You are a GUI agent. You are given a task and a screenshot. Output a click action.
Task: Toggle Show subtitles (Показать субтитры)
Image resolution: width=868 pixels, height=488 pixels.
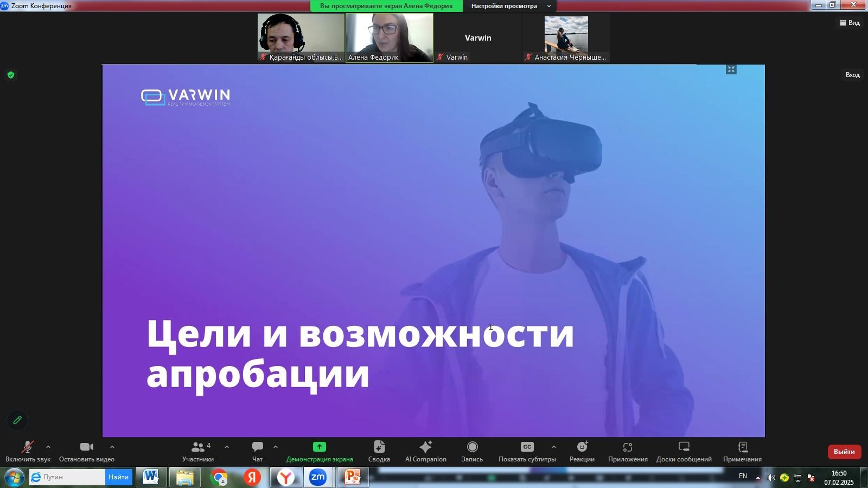(x=527, y=451)
